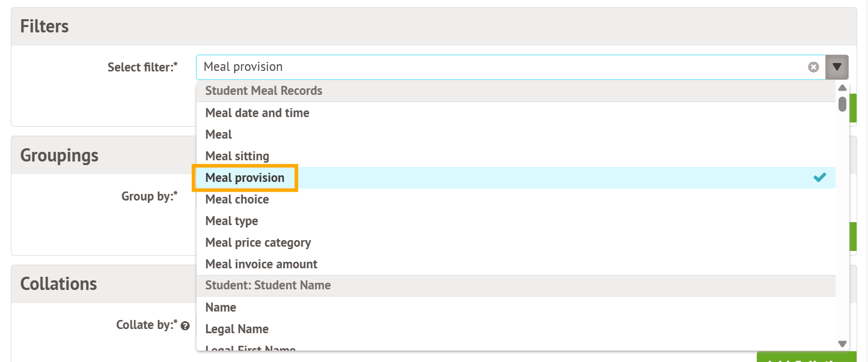Select 'Meal type' filter option

(231, 221)
